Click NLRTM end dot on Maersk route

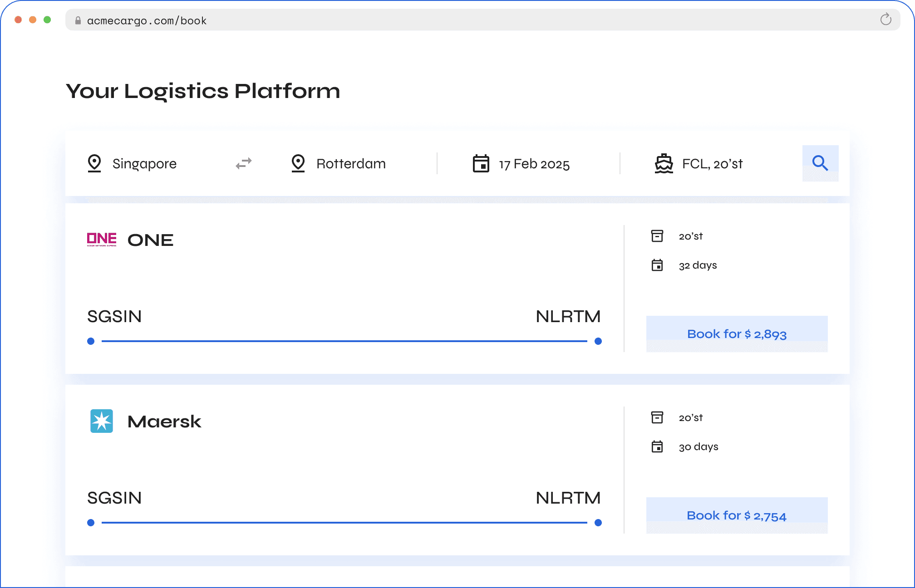[x=598, y=523]
